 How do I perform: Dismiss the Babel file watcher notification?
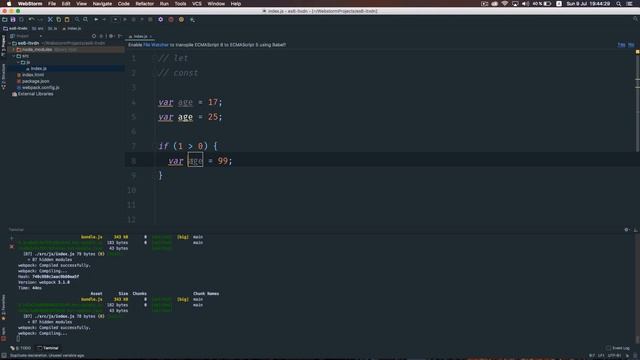631,45
